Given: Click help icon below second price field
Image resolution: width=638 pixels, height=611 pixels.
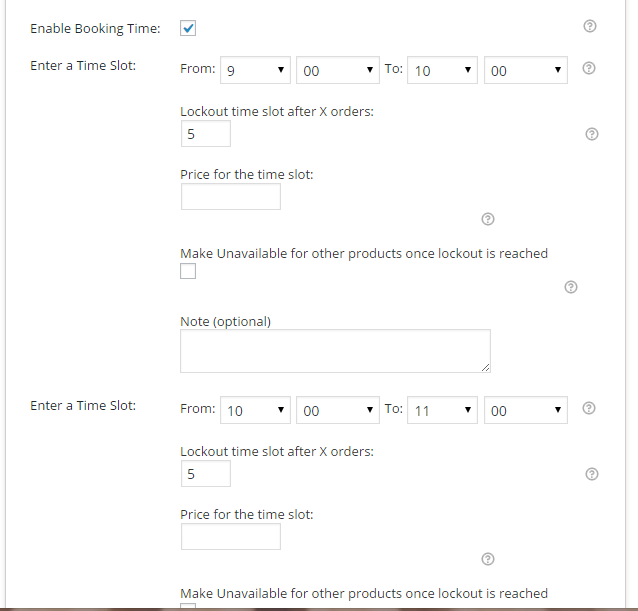Looking at the screenshot, I should (487, 559).
